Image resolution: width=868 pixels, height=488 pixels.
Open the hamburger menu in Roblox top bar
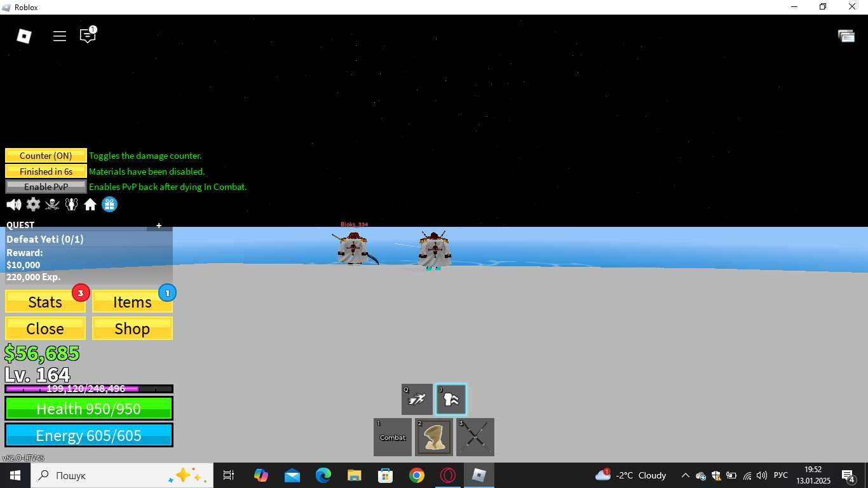point(60,36)
